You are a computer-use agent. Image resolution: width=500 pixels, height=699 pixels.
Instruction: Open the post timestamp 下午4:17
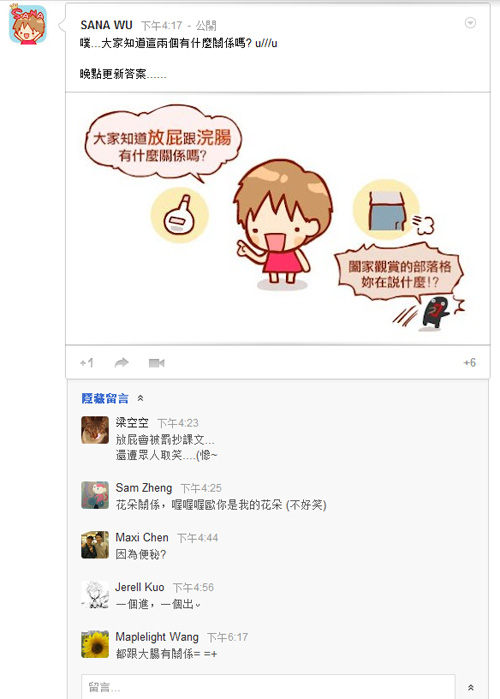pos(162,25)
